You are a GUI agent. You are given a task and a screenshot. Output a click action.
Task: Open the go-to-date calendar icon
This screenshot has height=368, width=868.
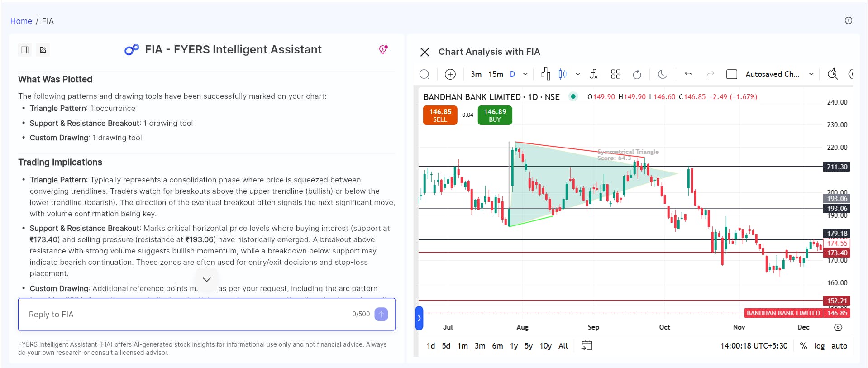pyautogui.click(x=587, y=345)
